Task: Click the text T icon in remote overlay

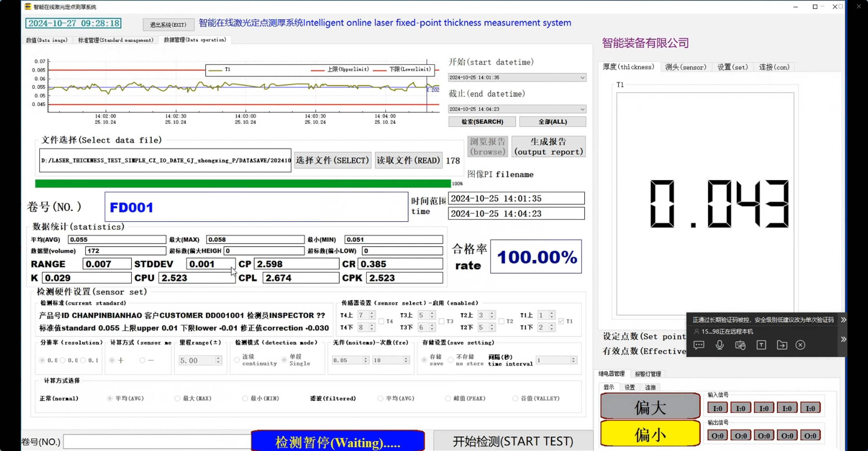Action: 761,345
